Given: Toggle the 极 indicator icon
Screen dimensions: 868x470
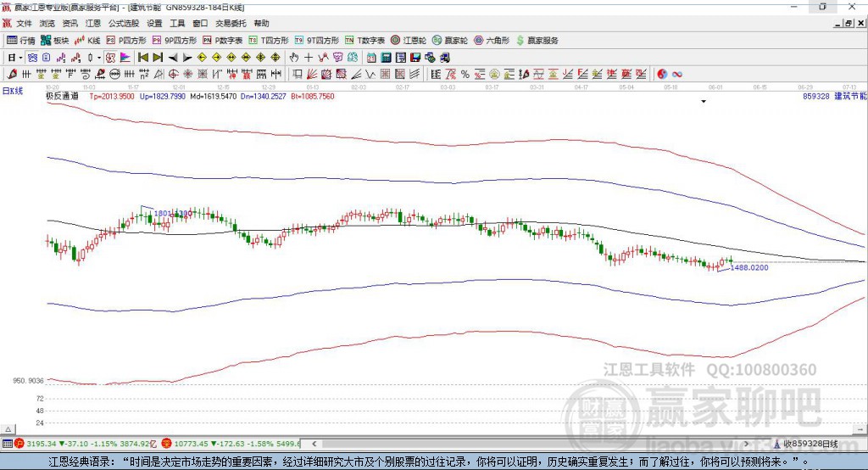Looking at the screenshot, I should pyautogui.click(x=111, y=58).
